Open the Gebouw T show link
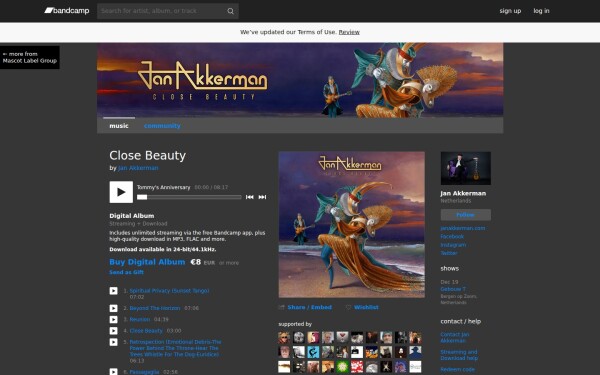The image size is (600, 375). [453, 289]
